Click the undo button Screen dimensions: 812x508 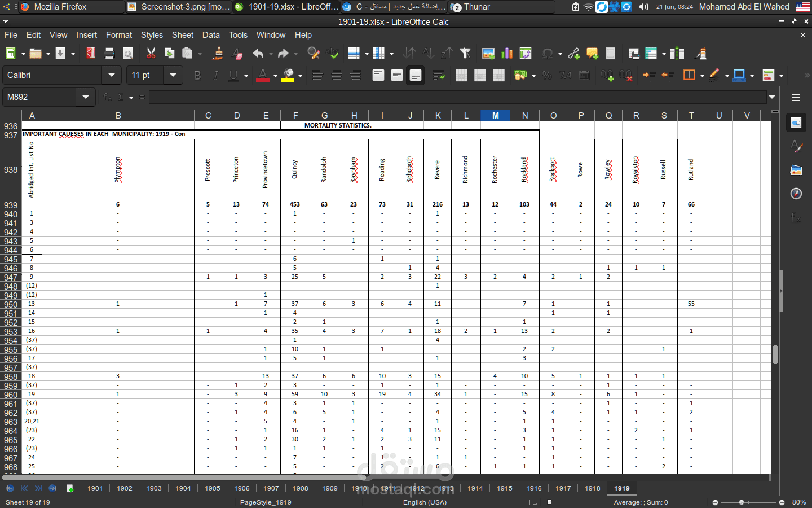click(258, 53)
